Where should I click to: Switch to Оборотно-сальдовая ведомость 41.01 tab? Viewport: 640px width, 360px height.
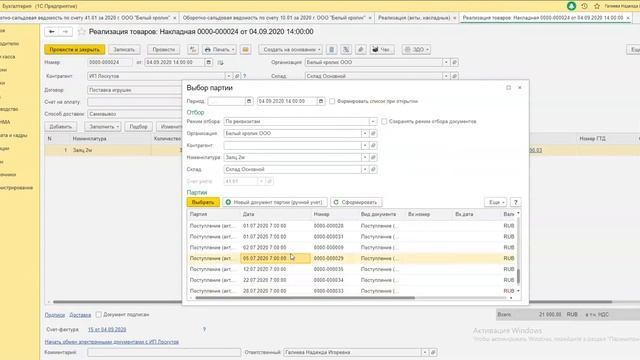point(86,18)
